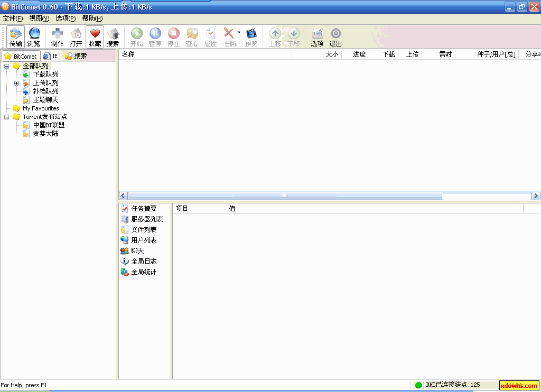Select 补档队列 in the tree
Viewport: 541px width, 392px height.
[45, 91]
